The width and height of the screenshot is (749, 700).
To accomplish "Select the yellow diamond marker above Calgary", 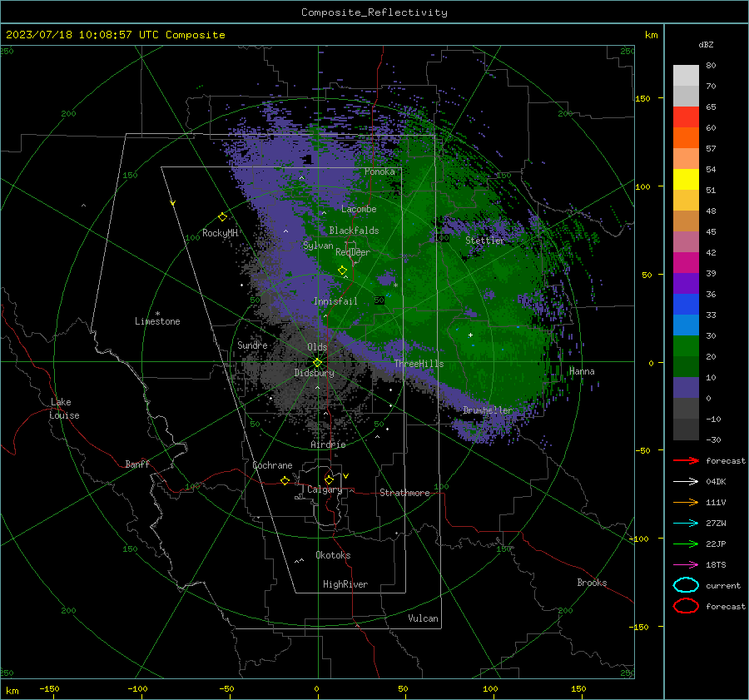I will tap(329, 479).
